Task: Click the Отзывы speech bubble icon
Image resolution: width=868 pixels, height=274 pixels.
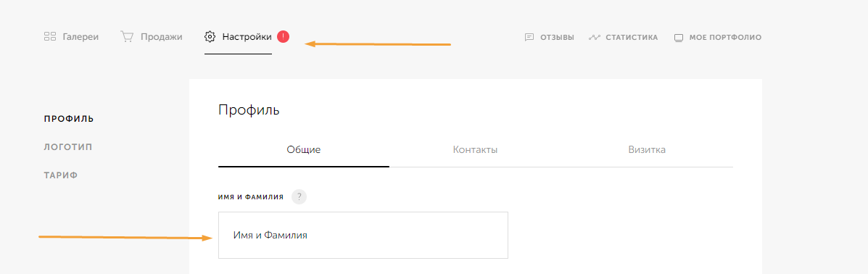Action: pos(529,38)
